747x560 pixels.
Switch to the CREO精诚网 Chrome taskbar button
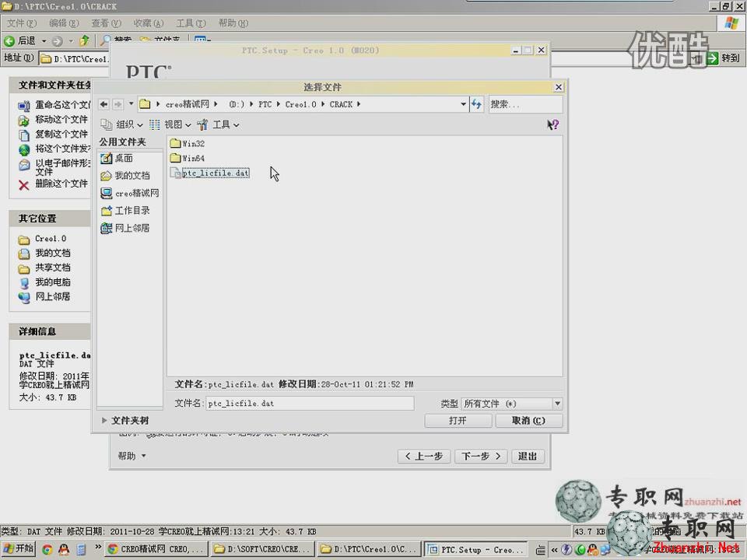(x=156, y=549)
